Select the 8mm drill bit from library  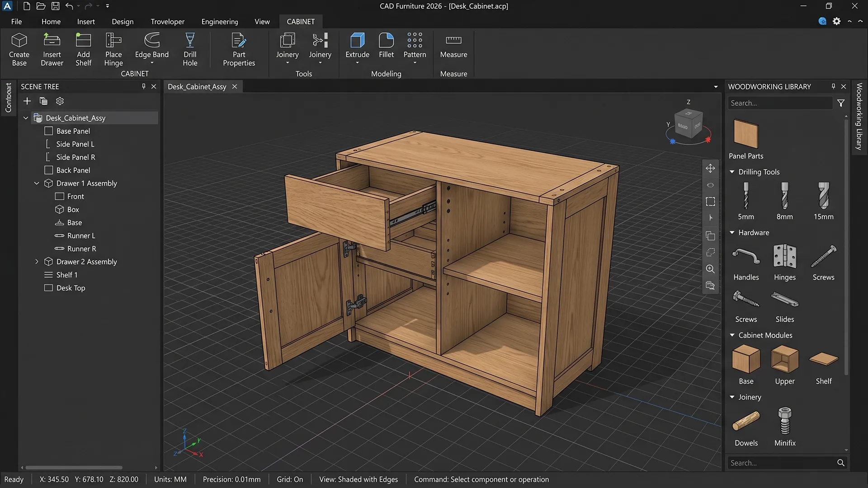(x=784, y=201)
